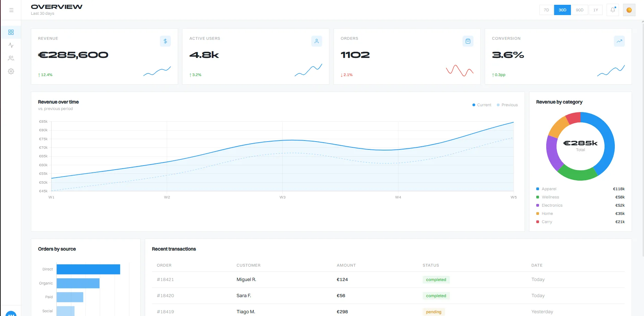Open order #18421

165,280
